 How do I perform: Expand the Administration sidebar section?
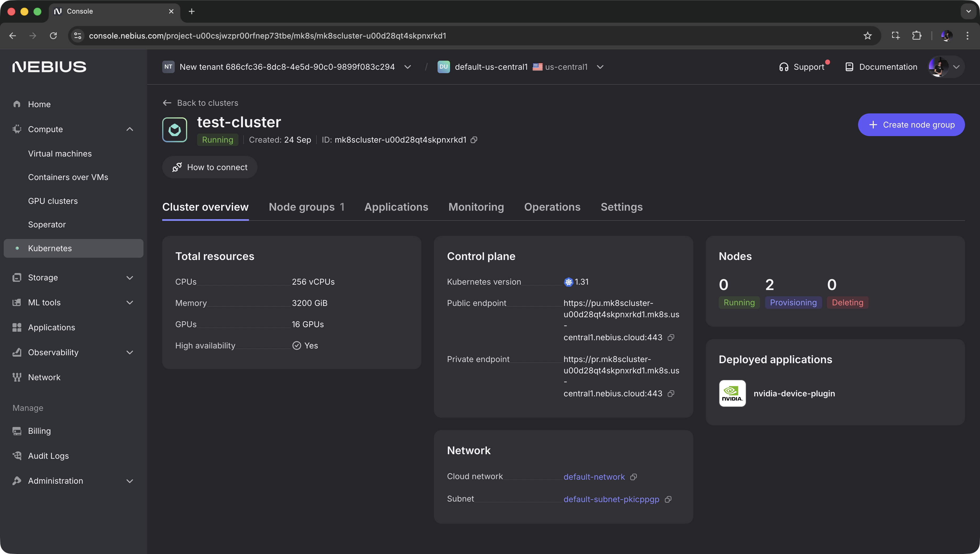[x=130, y=481]
